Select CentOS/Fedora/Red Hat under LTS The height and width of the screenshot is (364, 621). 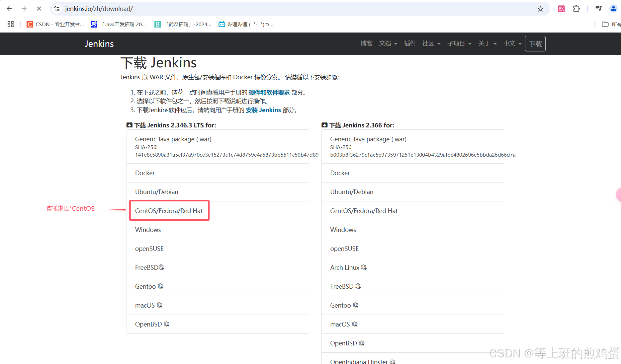[169, 211]
